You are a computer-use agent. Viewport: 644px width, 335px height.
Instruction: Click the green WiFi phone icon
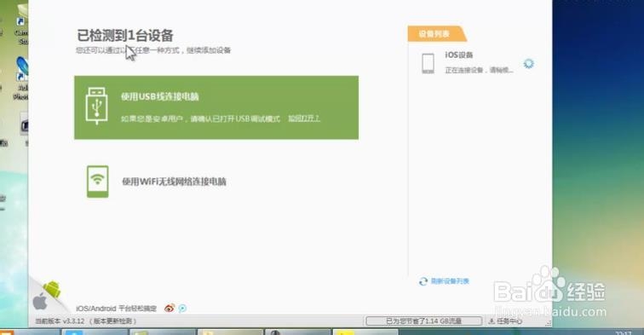[x=98, y=182]
